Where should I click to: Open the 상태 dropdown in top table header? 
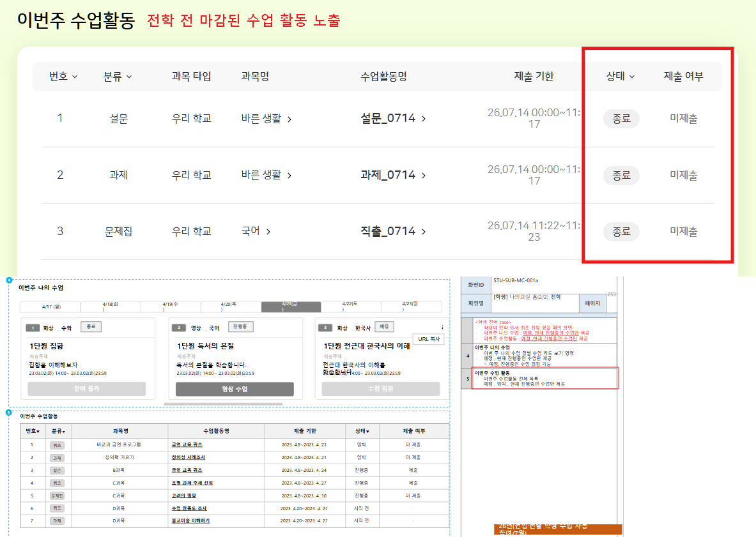pyautogui.click(x=621, y=76)
